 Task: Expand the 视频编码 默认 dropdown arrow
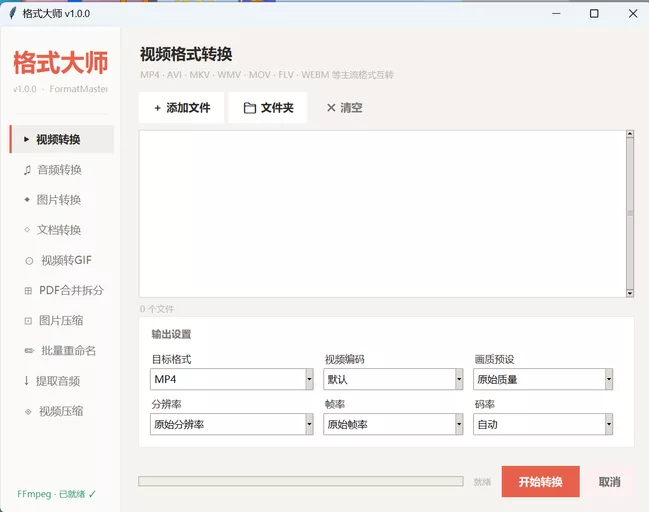459,379
